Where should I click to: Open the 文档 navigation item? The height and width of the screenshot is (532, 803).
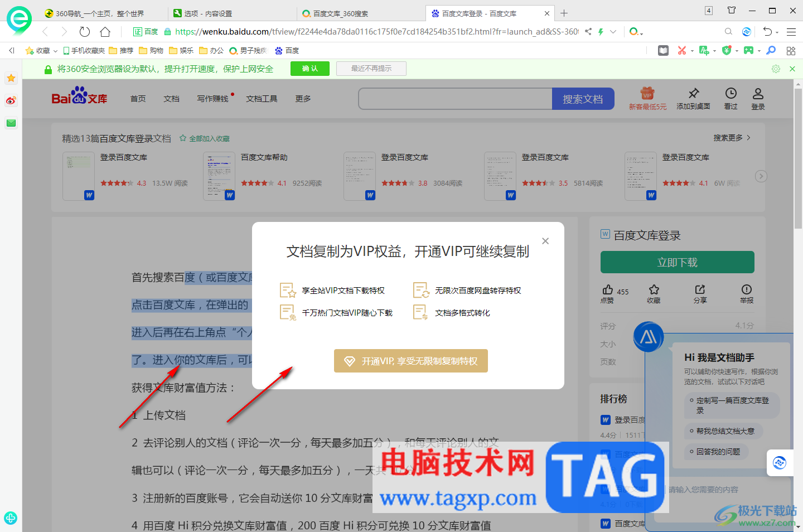point(171,99)
